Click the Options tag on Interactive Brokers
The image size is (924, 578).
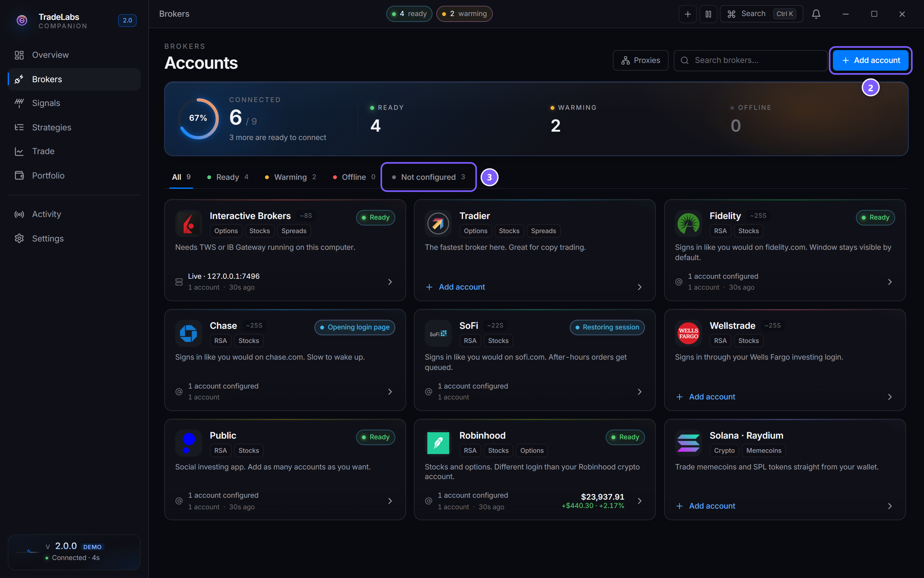pos(226,231)
